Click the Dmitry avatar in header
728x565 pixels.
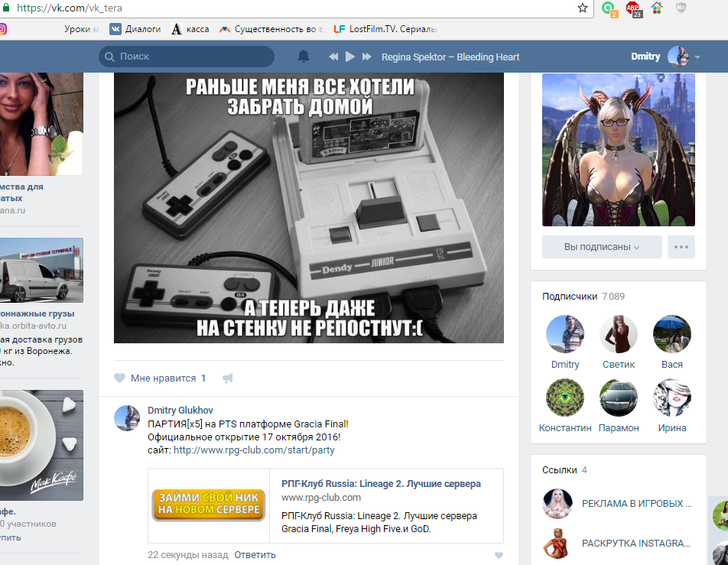[678, 57]
